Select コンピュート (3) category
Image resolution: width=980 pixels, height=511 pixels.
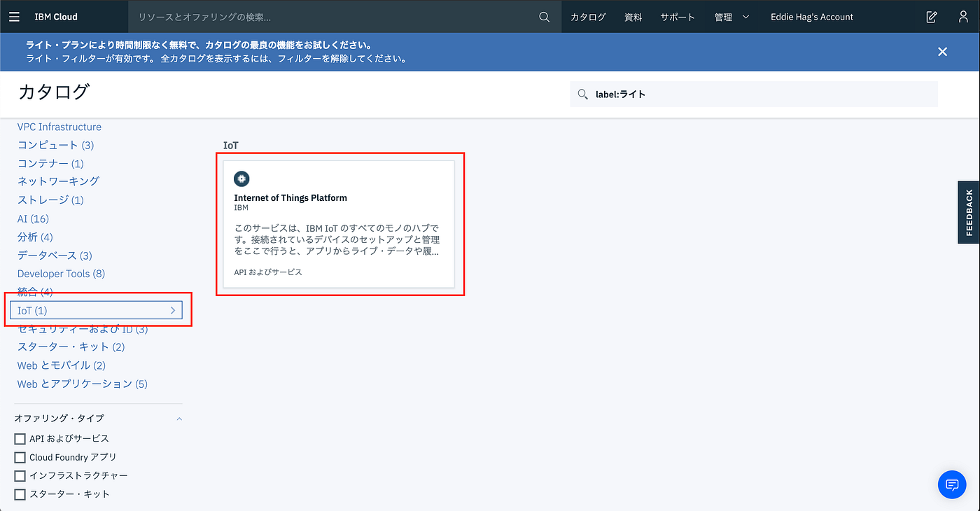pyautogui.click(x=55, y=145)
